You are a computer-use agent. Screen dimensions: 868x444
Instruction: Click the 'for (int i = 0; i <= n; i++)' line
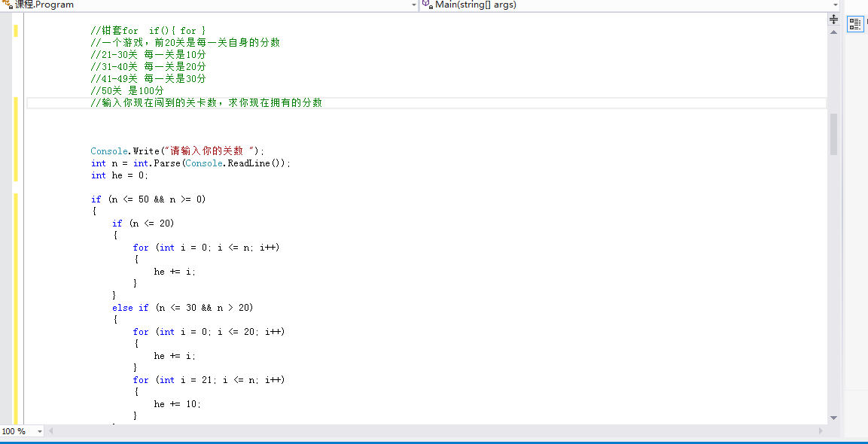tap(206, 248)
